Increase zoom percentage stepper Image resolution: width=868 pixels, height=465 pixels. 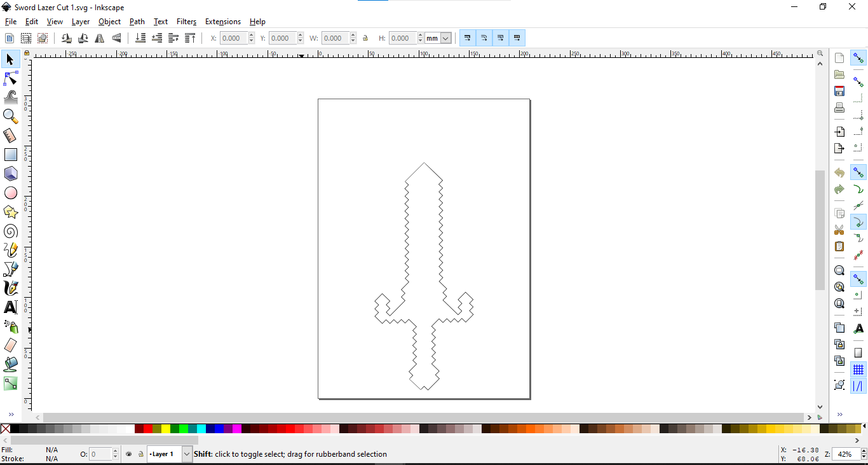point(864,452)
